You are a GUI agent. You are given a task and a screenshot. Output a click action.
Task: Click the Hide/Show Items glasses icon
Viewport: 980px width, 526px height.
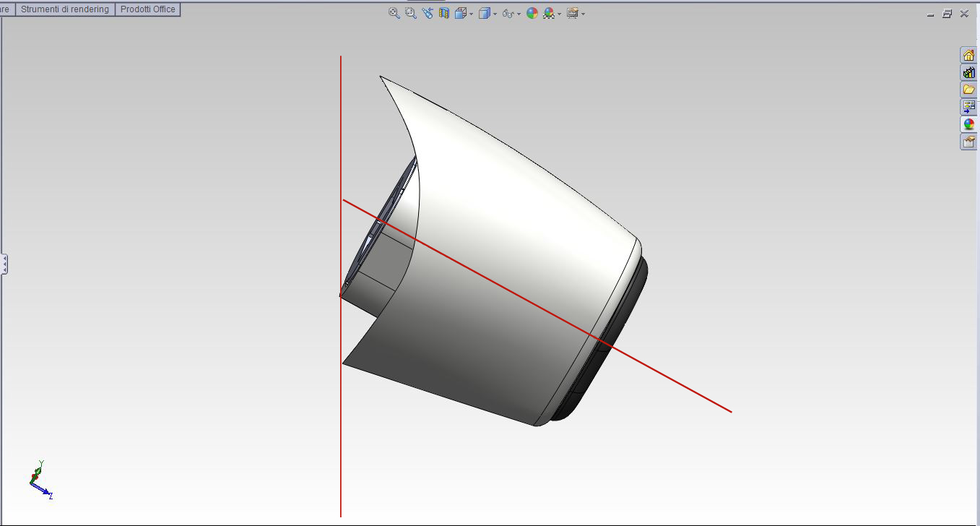pos(508,14)
